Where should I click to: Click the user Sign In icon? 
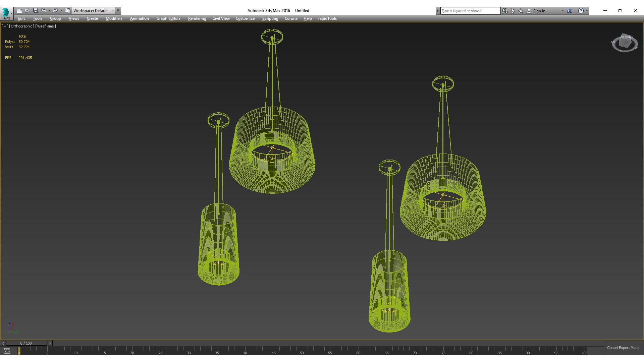click(529, 11)
